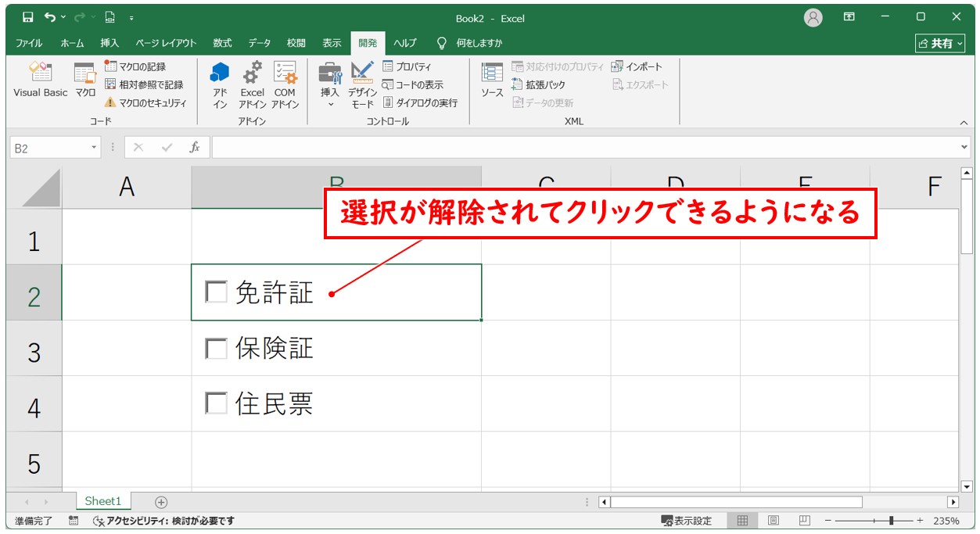This screenshot has width=980, height=534.
Task: Open ribbon display options button
Action: [x=849, y=17]
